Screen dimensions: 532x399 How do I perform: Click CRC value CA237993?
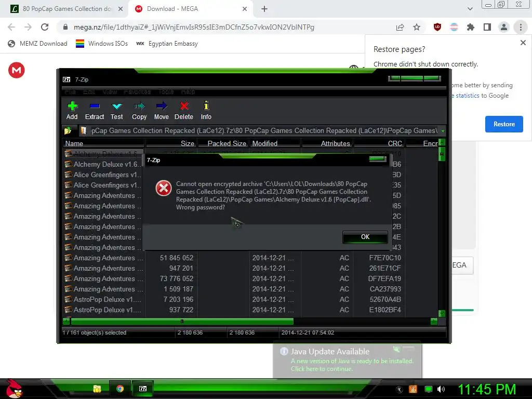[x=385, y=289]
